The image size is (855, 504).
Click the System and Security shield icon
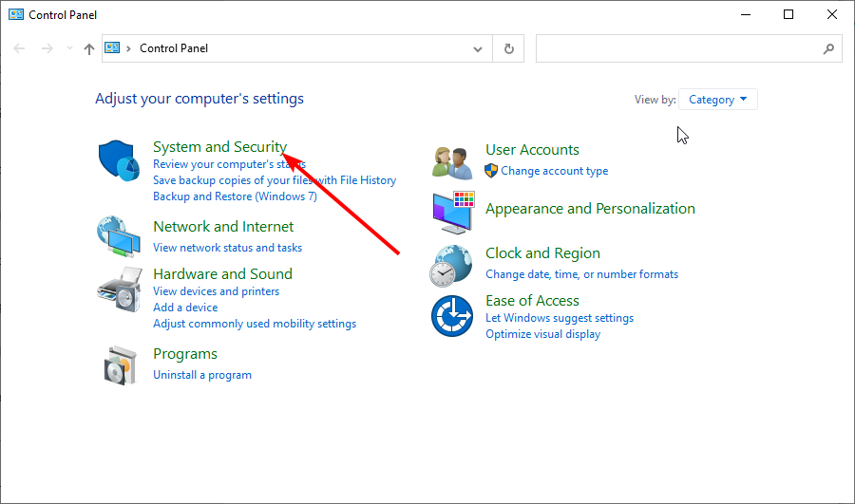click(x=119, y=160)
